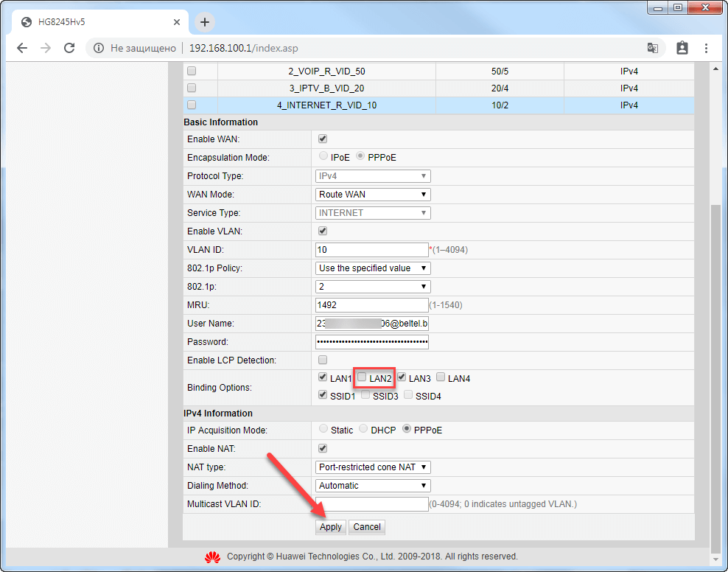Toggle the Enable LCP Detection checkbox

(322, 360)
